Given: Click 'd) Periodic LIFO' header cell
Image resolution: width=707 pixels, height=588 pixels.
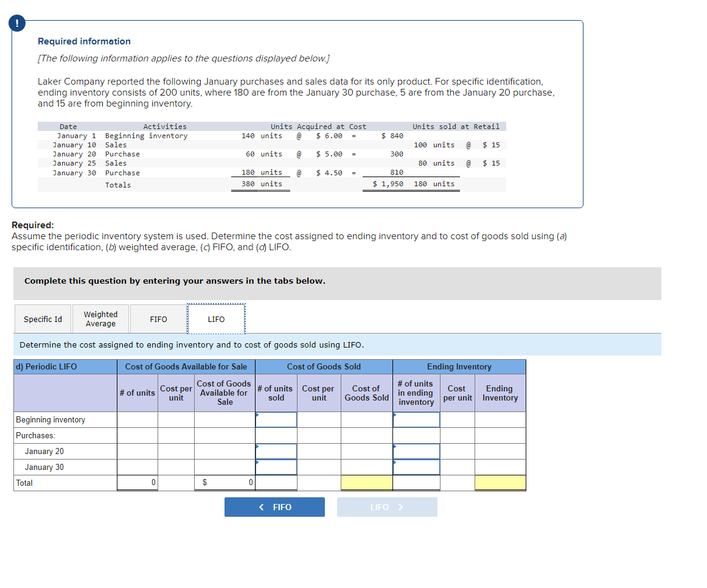Looking at the screenshot, I should (x=65, y=366).
